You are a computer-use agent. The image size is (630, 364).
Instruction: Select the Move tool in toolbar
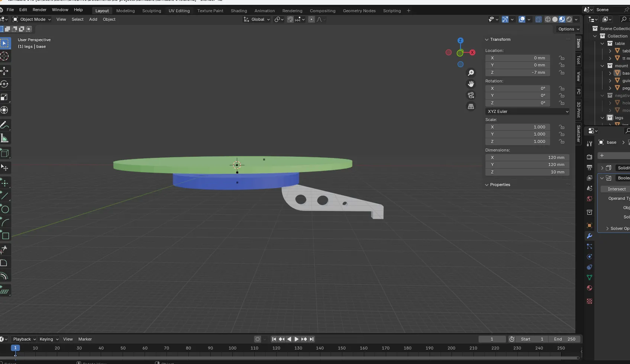5,71
